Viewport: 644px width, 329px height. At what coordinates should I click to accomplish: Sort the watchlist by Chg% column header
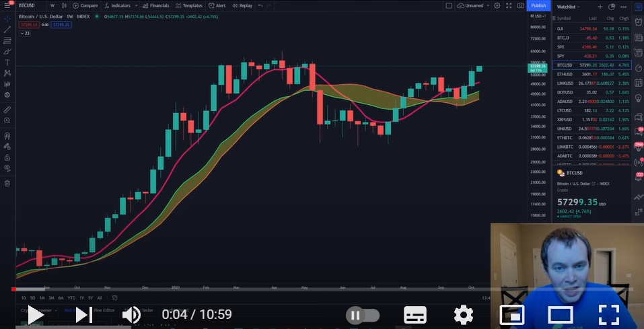click(624, 18)
